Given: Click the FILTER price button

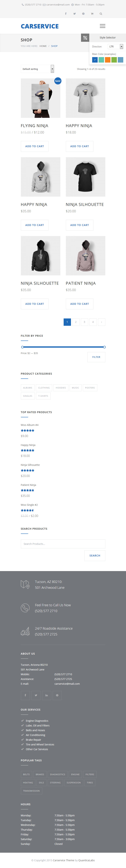Looking at the screenshot, I should click(x=96, y=357).
